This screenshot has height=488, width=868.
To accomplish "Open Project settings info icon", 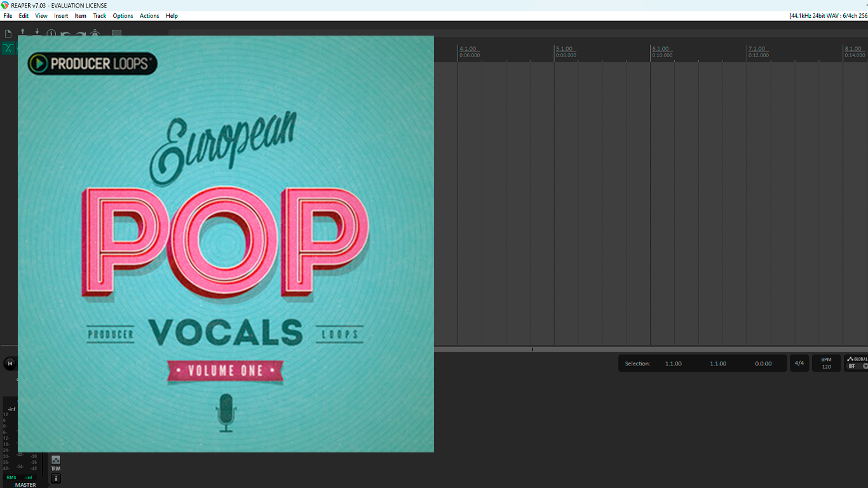I will point(51,32).
